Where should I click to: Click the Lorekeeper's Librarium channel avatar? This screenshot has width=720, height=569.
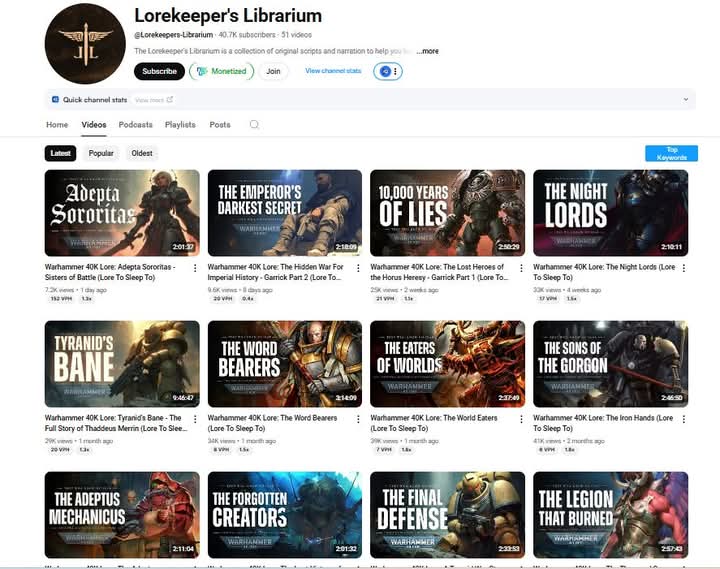[85, 44]
